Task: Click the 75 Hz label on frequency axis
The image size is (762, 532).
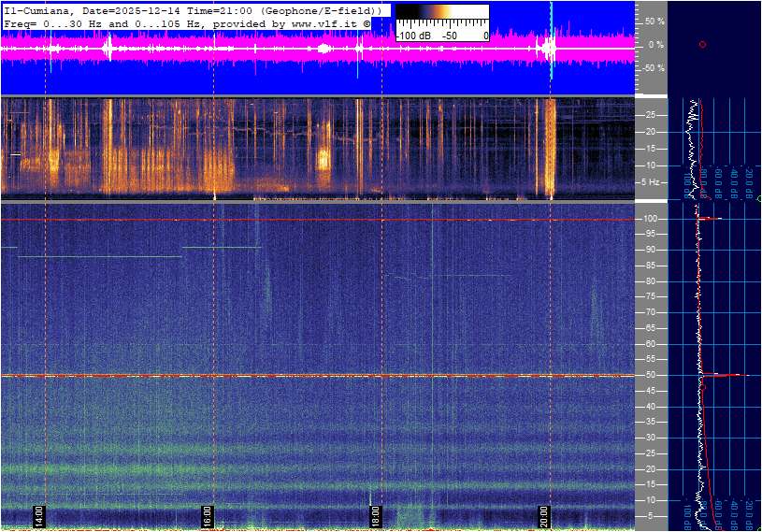Action: [x=651, y=296]
